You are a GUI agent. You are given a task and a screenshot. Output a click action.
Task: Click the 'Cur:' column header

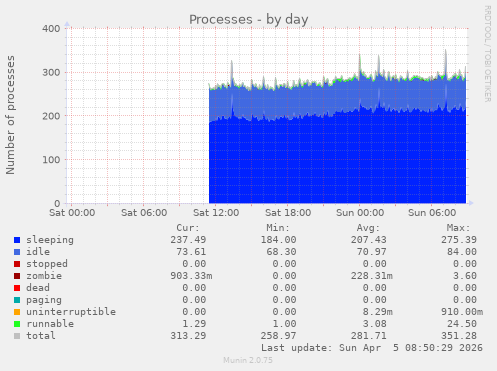(188, 228)
